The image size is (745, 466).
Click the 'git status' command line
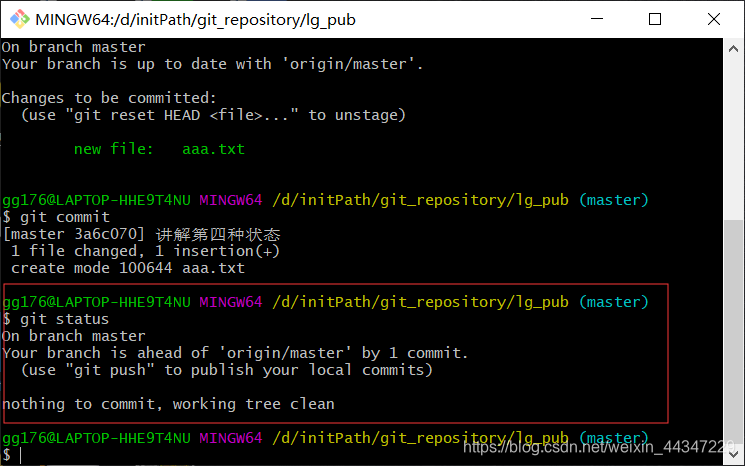pyautogui.click(x=56, y=319)
